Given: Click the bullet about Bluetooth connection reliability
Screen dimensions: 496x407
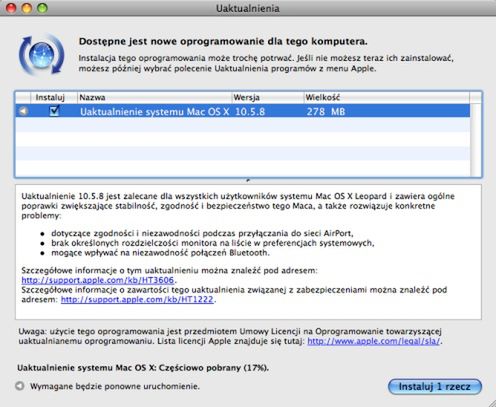Looking at the screenshot, I should [x=160, y=253].
